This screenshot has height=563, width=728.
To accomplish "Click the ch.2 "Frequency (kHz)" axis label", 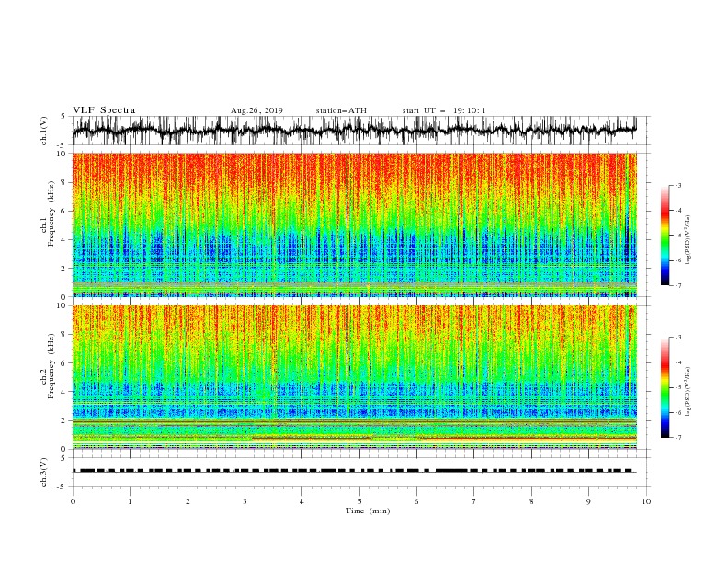I will tap(51, 365).
